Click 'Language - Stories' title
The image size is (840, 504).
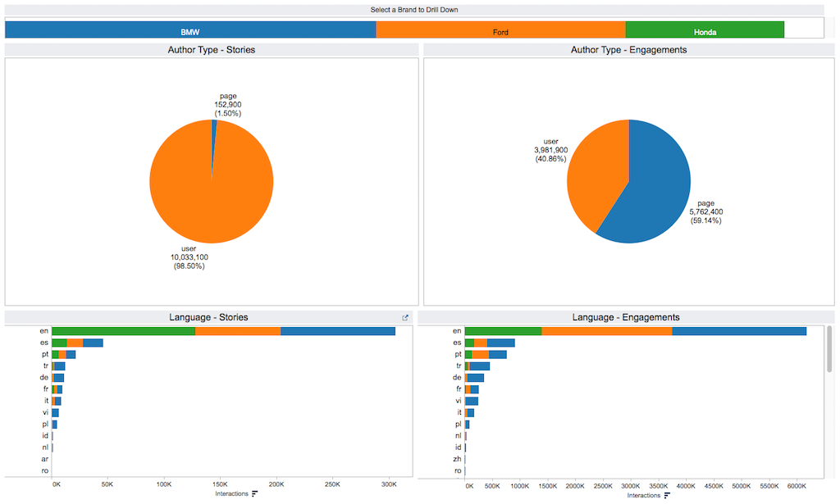[x=208, y=317]
